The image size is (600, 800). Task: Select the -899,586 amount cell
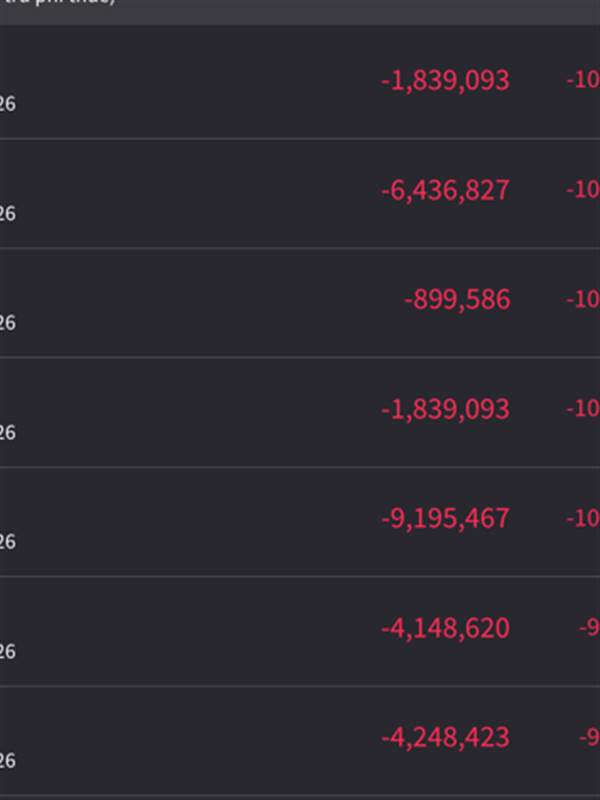point(457,300)
